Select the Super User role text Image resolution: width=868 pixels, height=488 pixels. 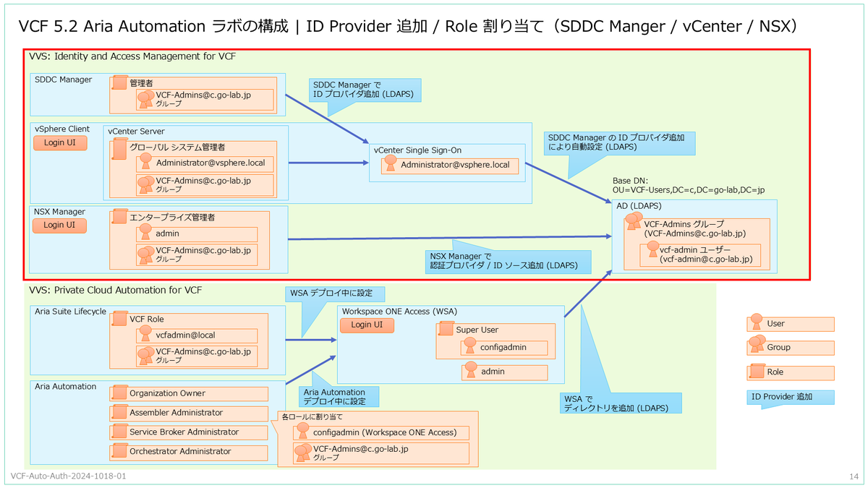[477, 330]
